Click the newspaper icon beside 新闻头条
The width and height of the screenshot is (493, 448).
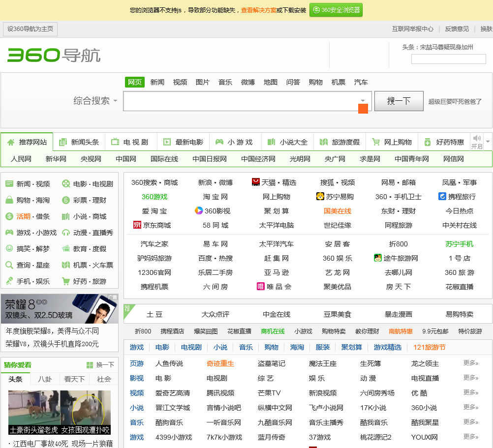click(63, 142)
